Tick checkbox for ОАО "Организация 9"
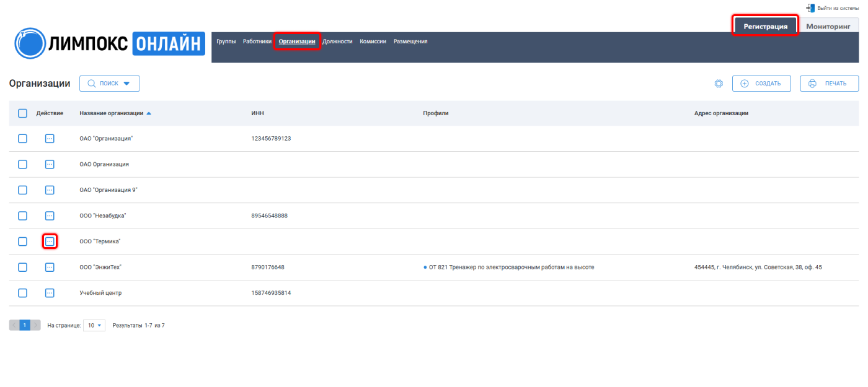The height and width of the screenshot is (387, 868). point(22,190)
